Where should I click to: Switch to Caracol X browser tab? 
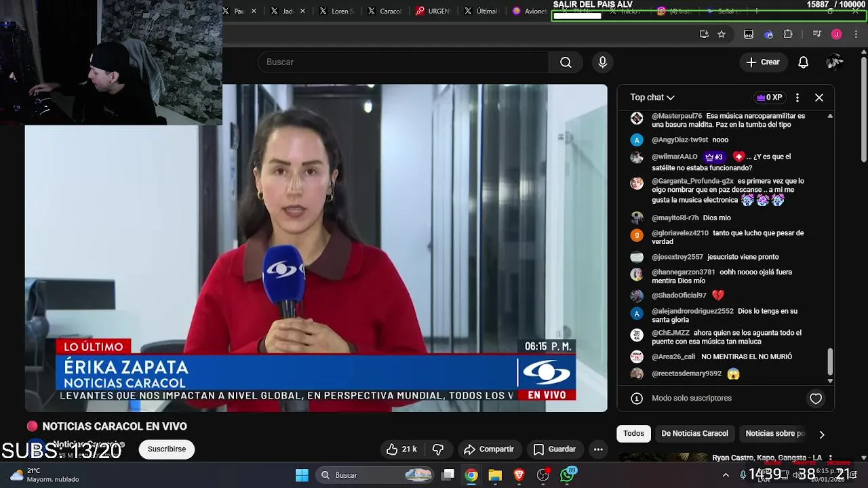384,11
